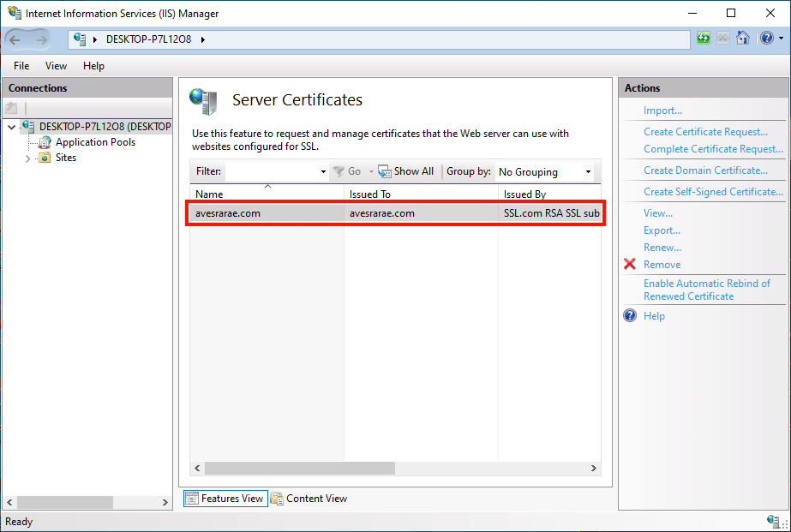Viewport: 791px width, 532px height.
Task: Switch to Content View tab
Action: point(309,499)
